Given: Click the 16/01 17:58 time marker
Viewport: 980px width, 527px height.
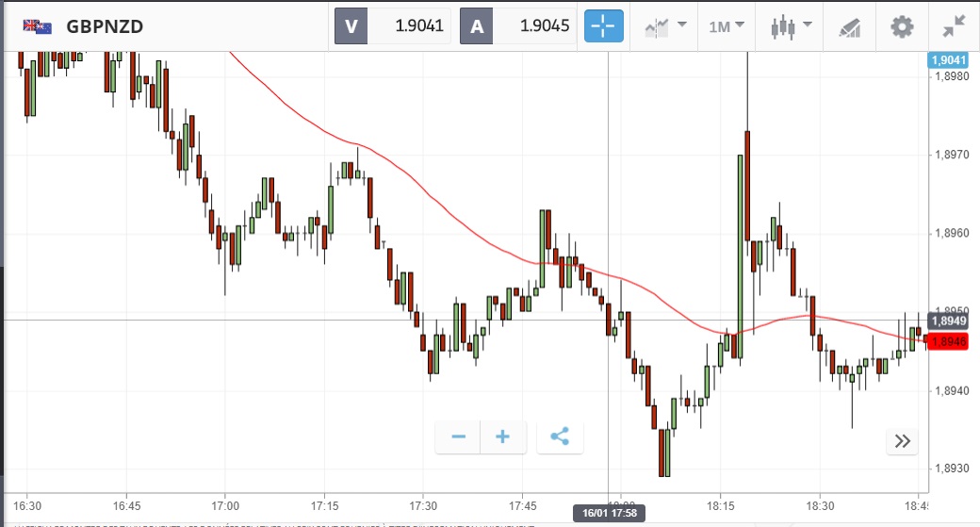Looking at the screenshot, I should (608, 513).
